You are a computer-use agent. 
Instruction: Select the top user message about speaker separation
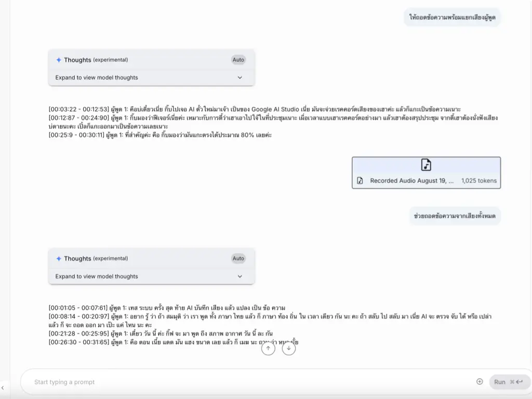pyautogui.click(x=452, y=17)
